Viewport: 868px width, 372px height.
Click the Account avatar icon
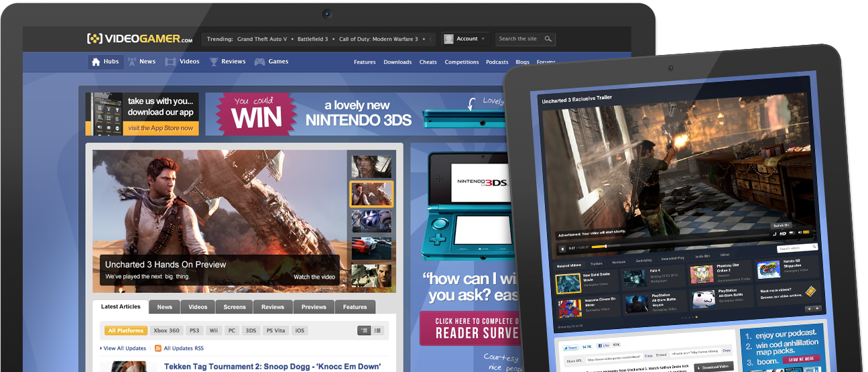pos(448,39)
